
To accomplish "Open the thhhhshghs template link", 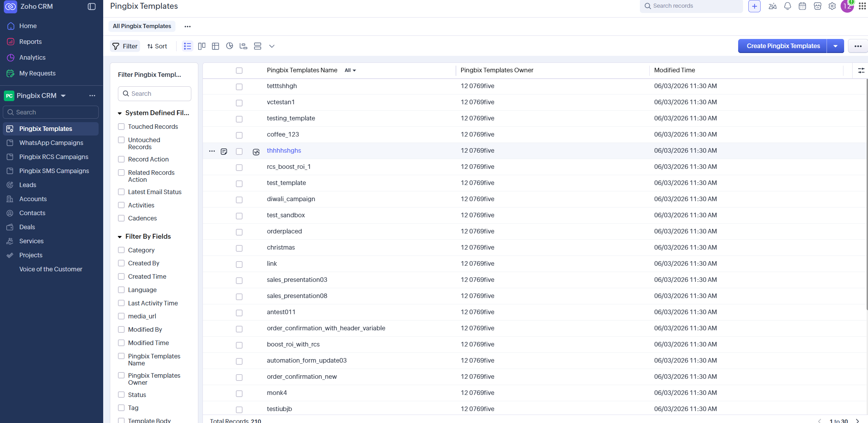I will tap(284, 150).
